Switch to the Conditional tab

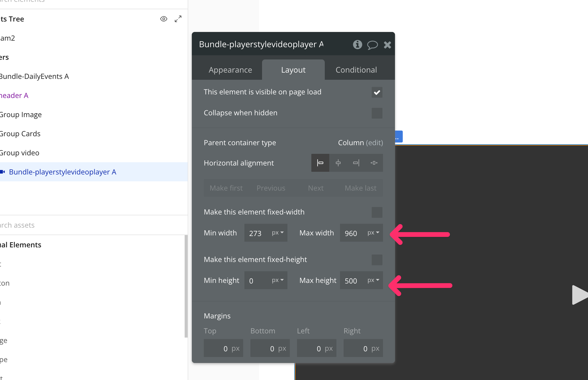(356, 70)
